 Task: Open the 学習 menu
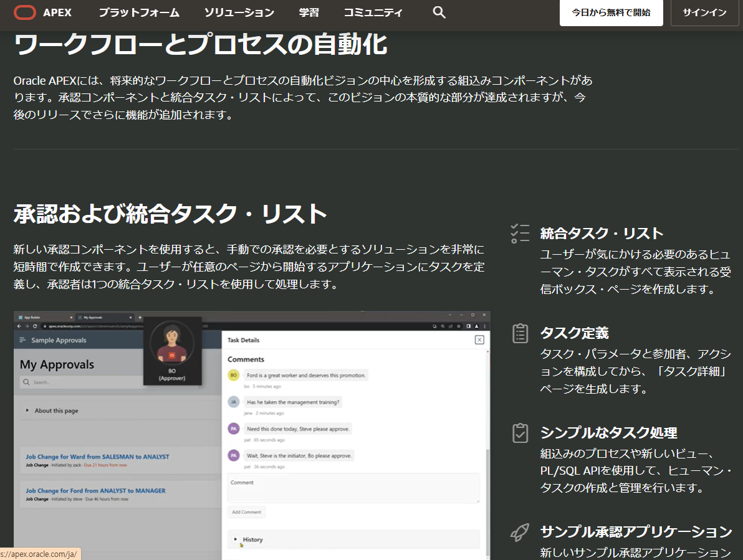(x=309, y=13)
